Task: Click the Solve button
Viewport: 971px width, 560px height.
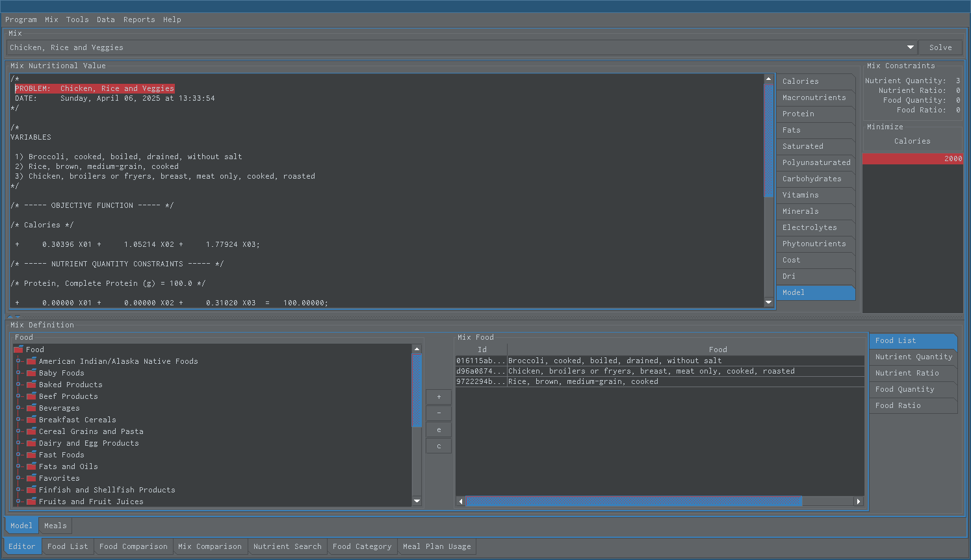Action: coord(940,47)
